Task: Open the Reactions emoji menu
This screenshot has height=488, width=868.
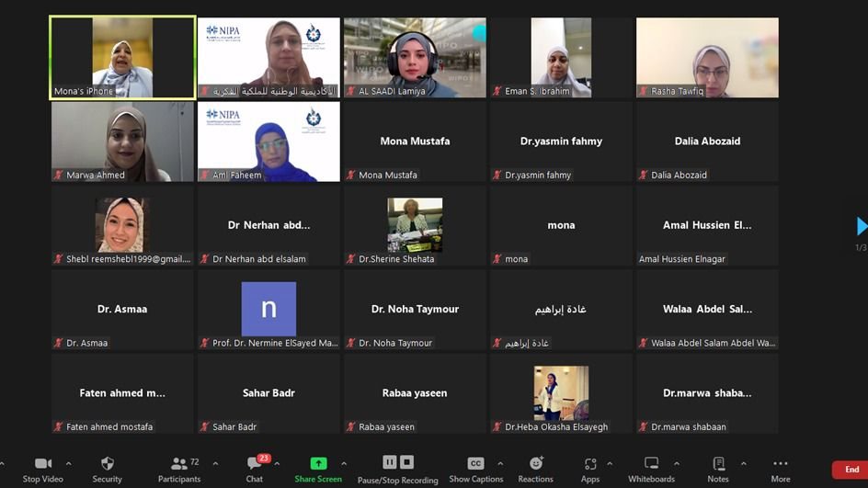Action: [x=535, y=464]
